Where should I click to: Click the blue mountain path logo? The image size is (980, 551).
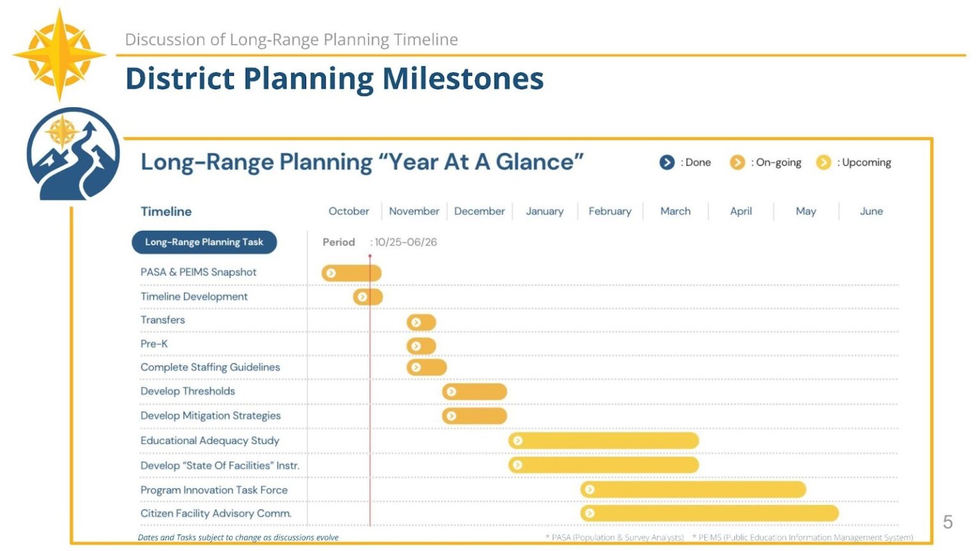pyautogui.click(x=73, y=154)
